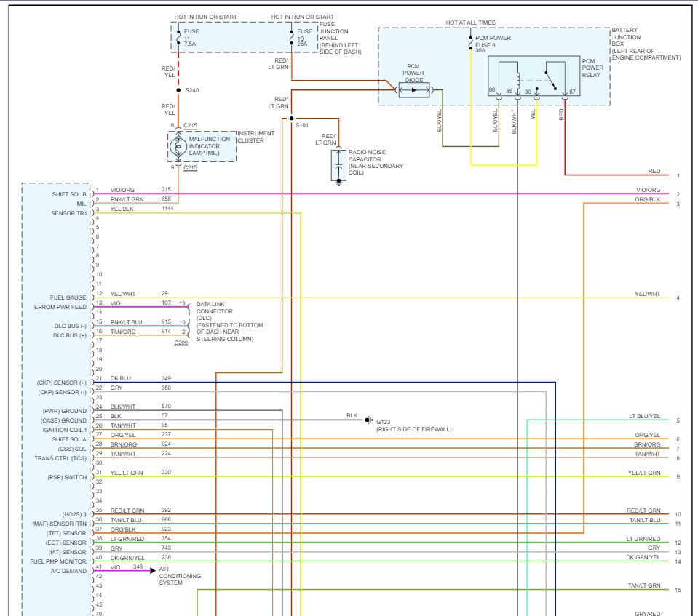This screenshot has width=698, height=616.
Task: Click the A/C demand arrow head
Action: point(151,571)
